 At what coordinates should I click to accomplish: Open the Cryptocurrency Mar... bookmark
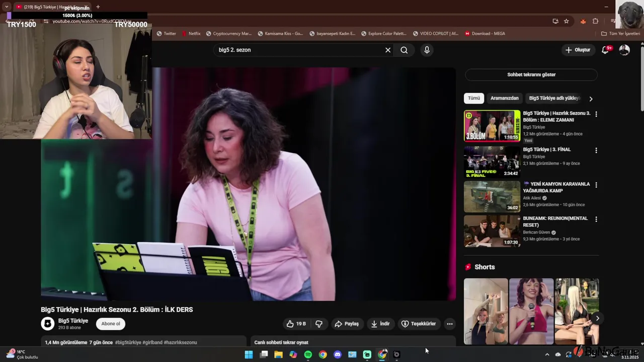pos(228,34)
